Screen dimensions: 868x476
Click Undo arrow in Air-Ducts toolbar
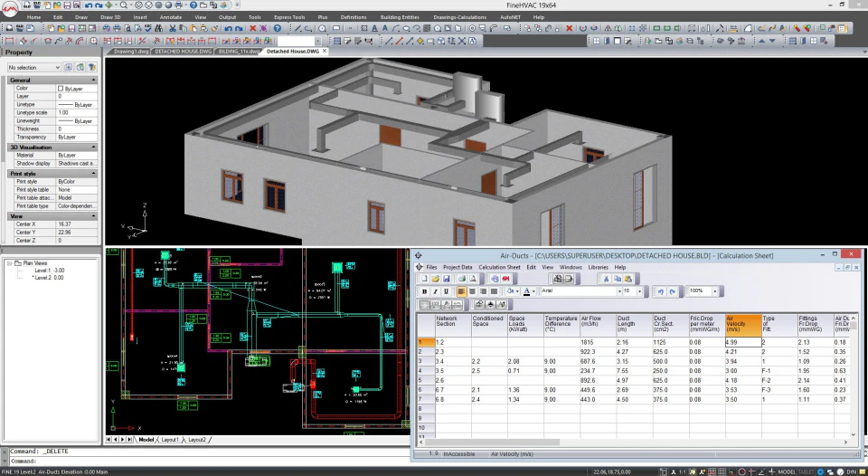click(x=660, y=291)
